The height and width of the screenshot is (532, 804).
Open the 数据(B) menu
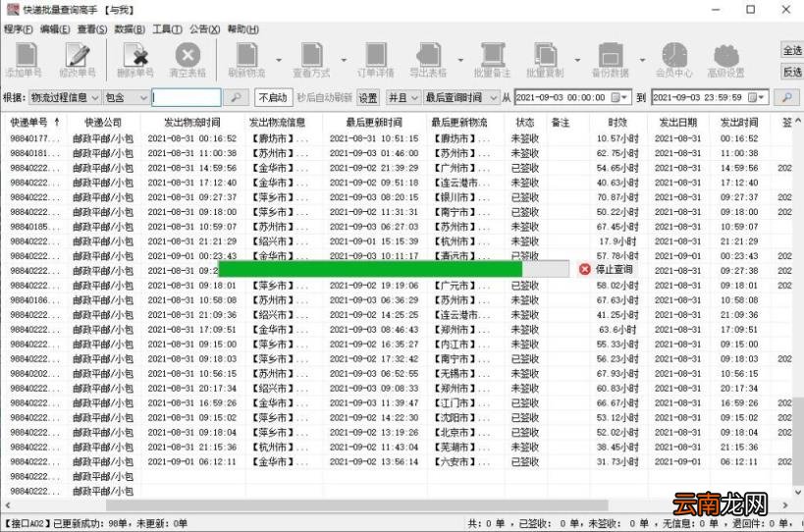(130, 29)
